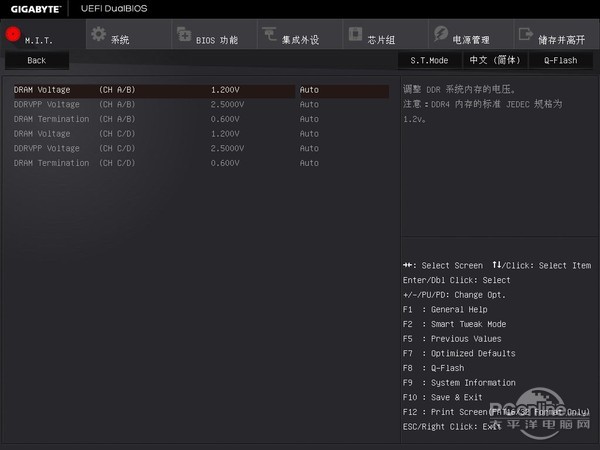This screenshot has height=450, width=600.
Task: Switch to the 集成外设 tab
Action: click(300, 34)
